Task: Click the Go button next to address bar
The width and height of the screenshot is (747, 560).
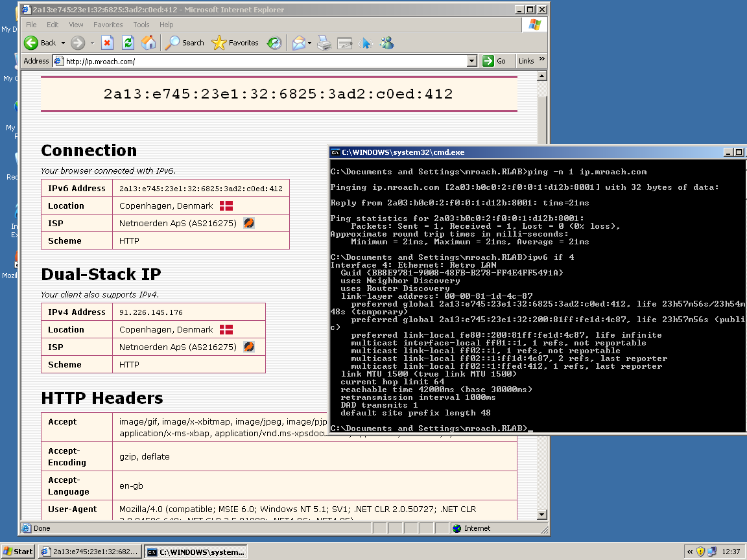Action: point(495,61)
